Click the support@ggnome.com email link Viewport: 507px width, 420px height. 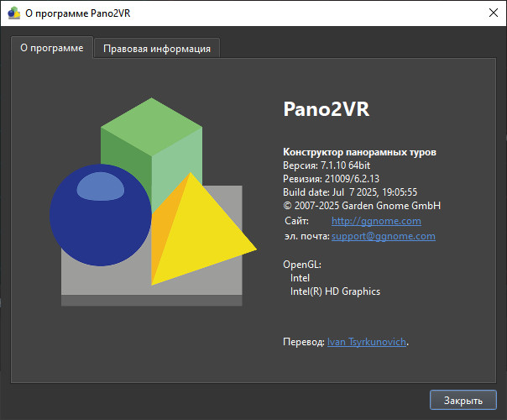[x=384, y=236]
